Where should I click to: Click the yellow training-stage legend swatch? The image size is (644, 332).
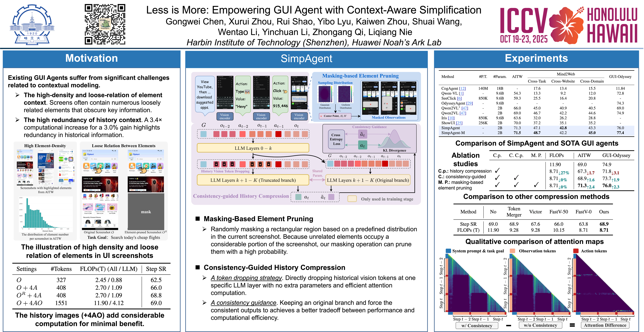tap(352, 199)
